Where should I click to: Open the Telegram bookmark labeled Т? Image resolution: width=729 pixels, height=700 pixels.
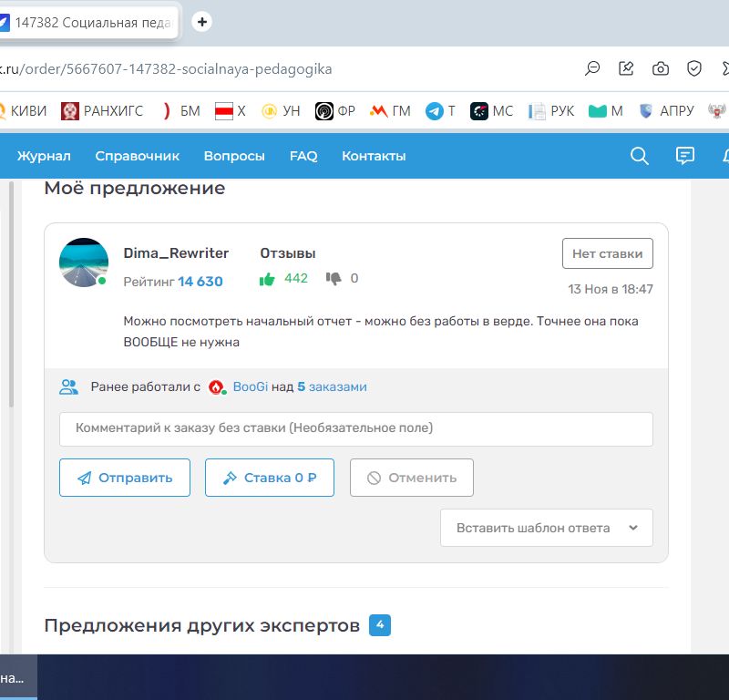440,111
